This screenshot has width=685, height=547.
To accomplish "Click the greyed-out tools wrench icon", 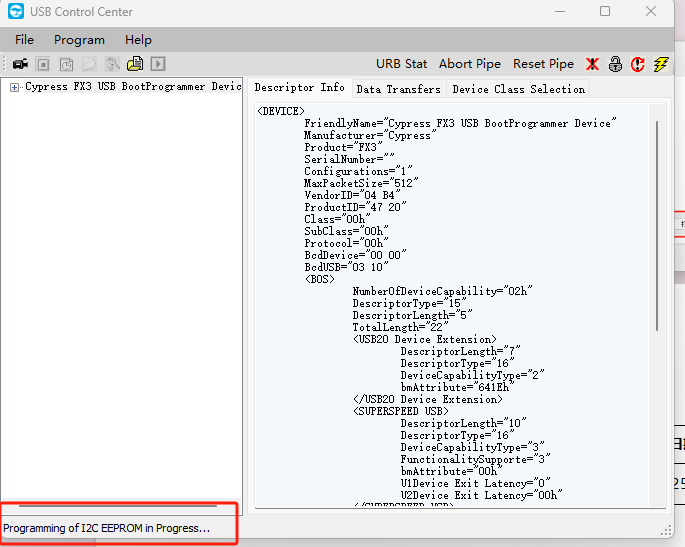I will (112, 65).
